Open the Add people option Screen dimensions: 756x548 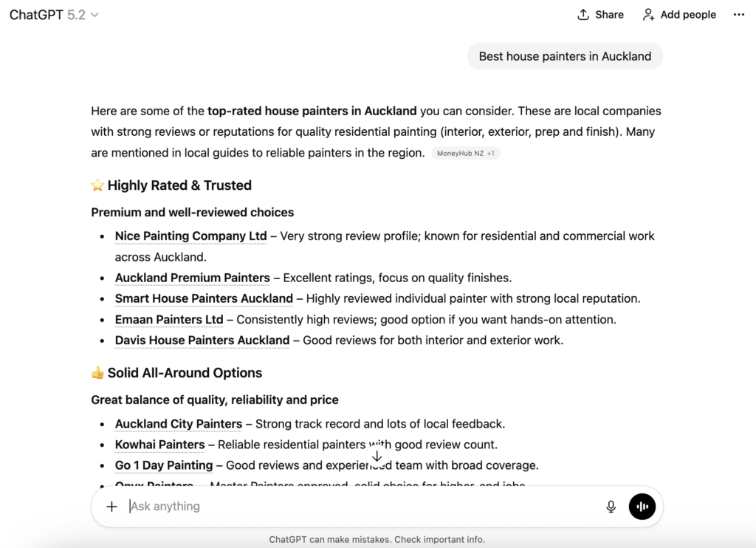(679, 15)
